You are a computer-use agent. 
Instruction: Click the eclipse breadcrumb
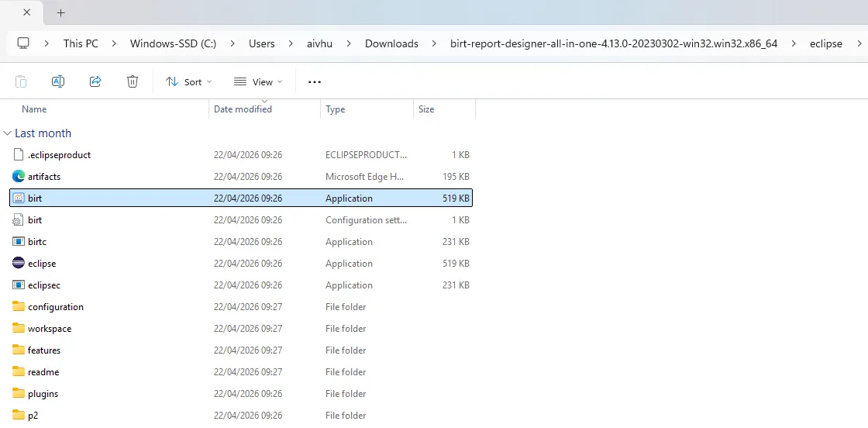[826, 43]
